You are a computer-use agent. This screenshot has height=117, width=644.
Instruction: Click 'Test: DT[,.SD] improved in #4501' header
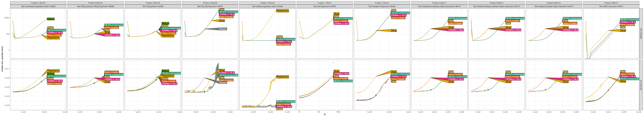(210, 6)
